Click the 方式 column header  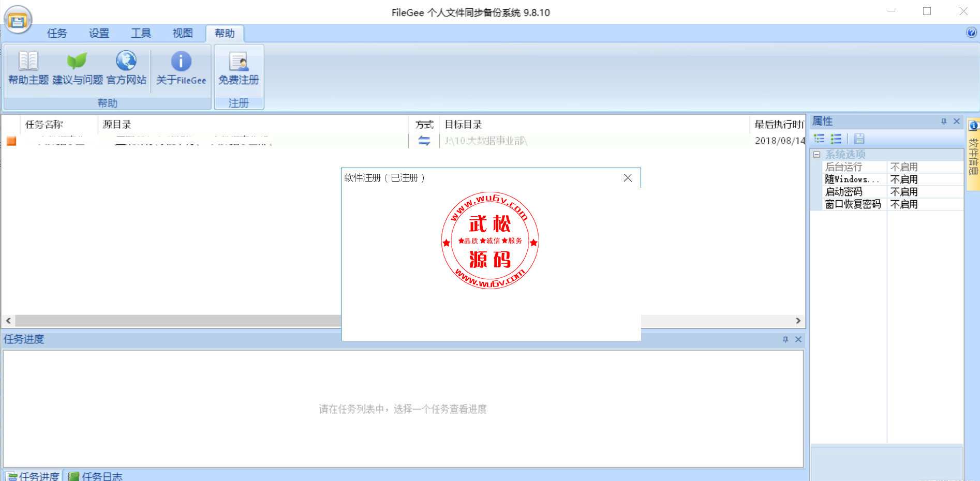point(424,124)
